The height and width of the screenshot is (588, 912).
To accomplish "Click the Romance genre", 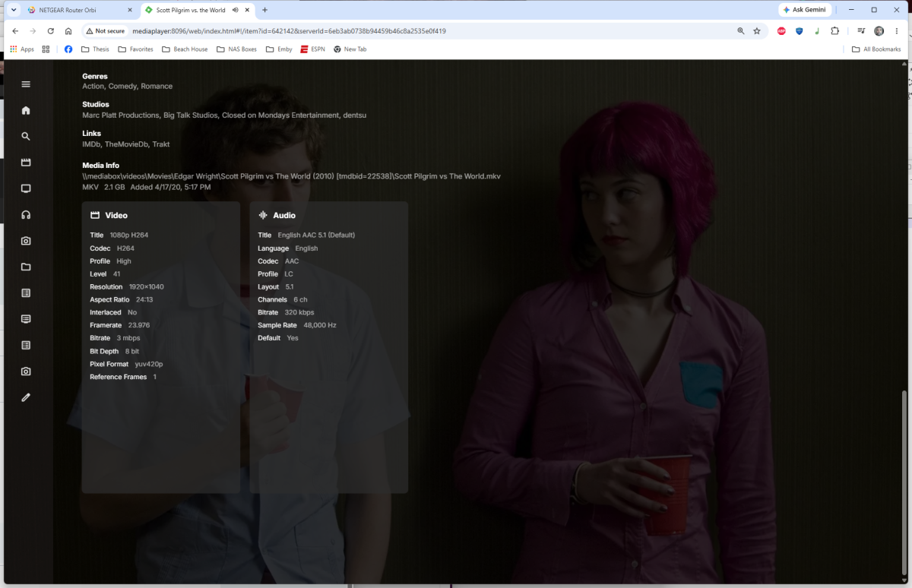I will (x=157, y=86).
